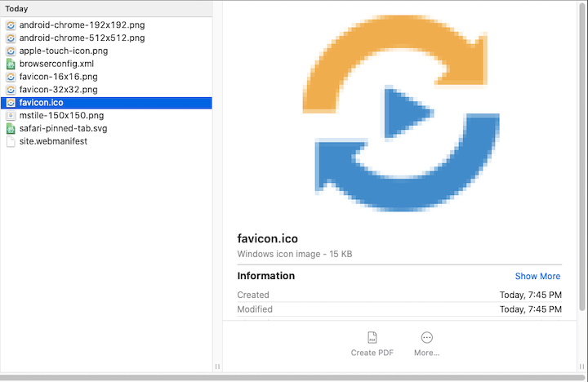Click the favicon.ico file icon
The width and height of the screenshot is (588, 382).
11,103
